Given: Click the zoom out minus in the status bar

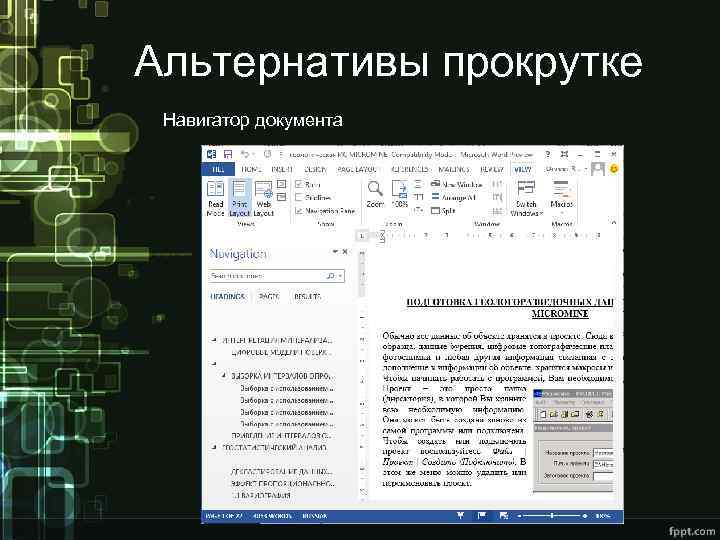Looking at the screenshot, I should (519, 516).
